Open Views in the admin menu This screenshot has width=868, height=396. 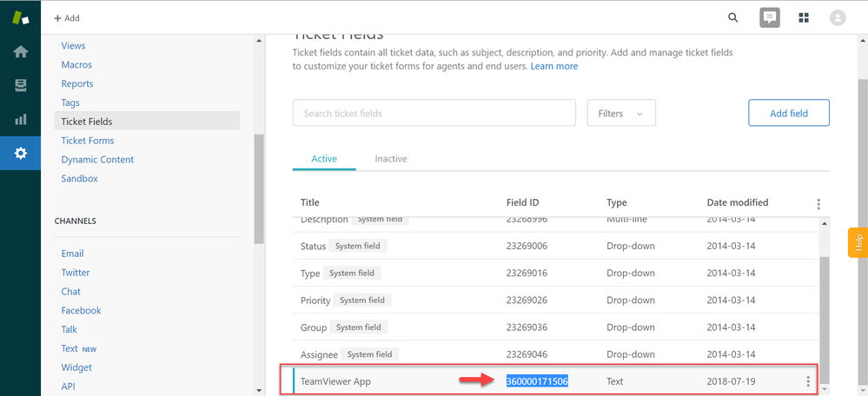(73, 46)
